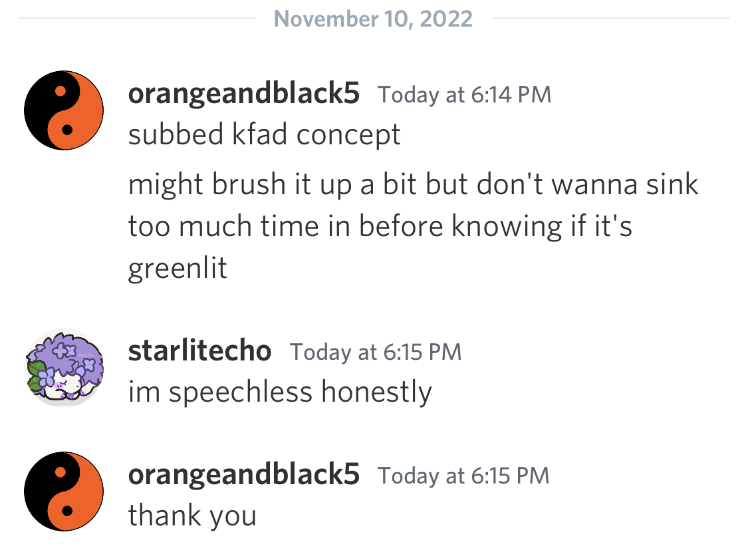
Task: Click the timestamp next to starlitecho's name
Action: (x=376, y=352)
